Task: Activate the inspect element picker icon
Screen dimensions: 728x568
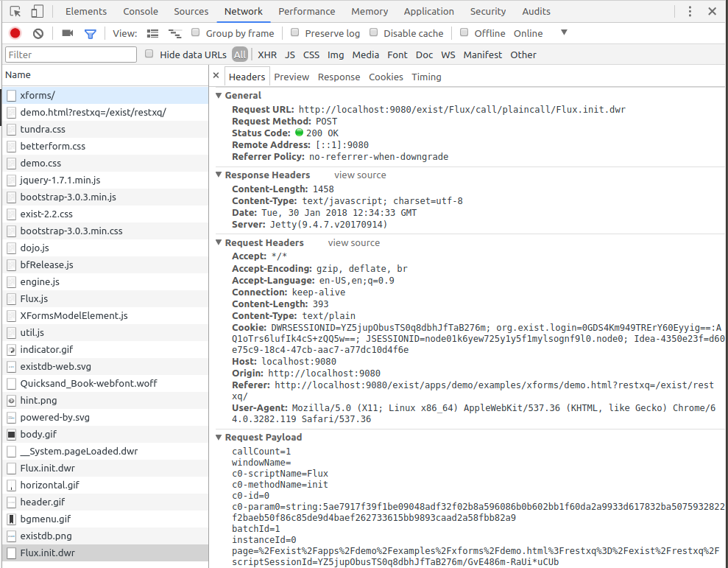Action: [15, 12]
